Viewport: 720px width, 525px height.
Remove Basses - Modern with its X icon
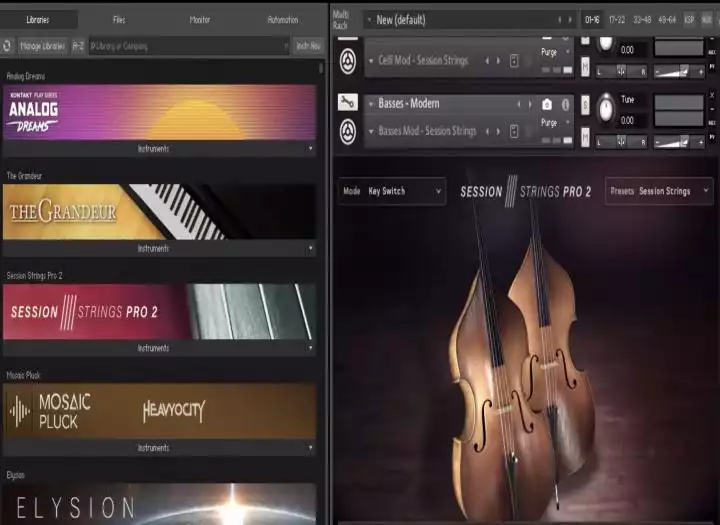[x=712, y=95]
